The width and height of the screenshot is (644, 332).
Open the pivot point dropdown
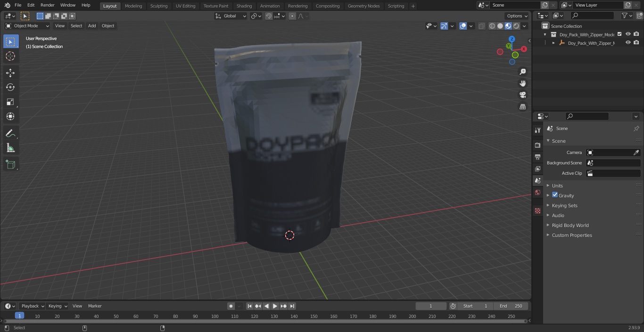[x=256, y=16]
